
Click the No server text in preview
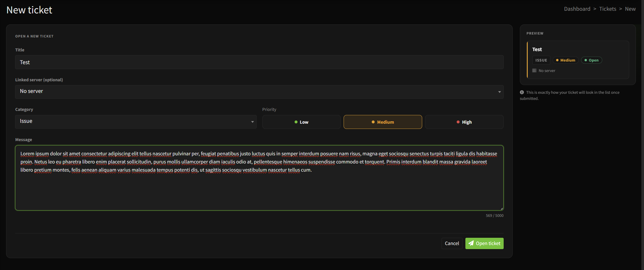(x=547, y=71)
